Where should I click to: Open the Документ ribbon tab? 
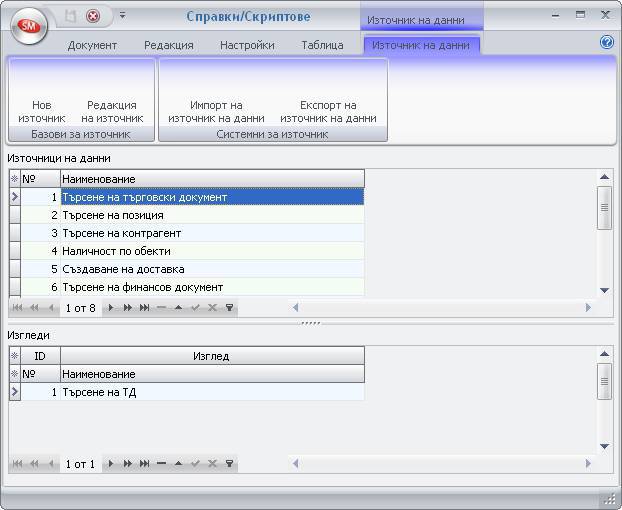point(92,45)
